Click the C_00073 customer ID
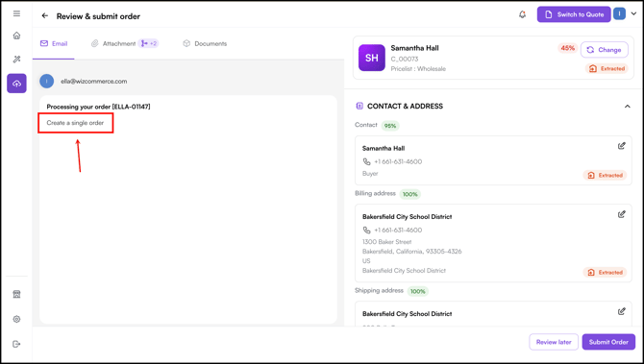 point(405,60)
